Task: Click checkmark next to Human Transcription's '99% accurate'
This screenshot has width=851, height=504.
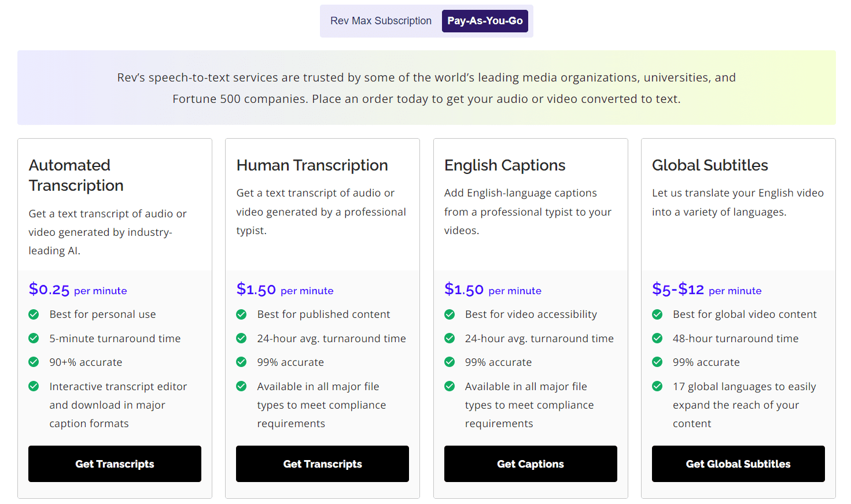Action: tap(241, 362)
